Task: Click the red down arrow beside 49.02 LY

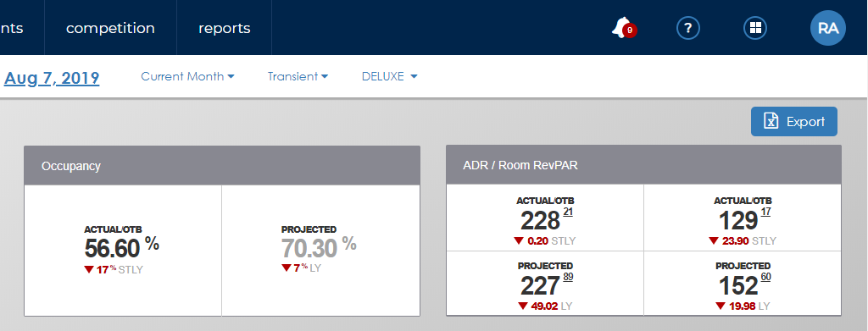Action: click(523, 306)
